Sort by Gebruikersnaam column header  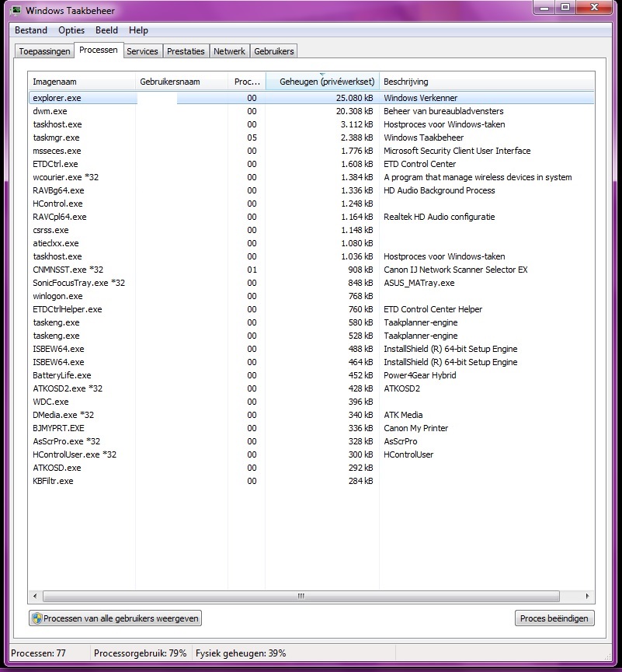182,82
